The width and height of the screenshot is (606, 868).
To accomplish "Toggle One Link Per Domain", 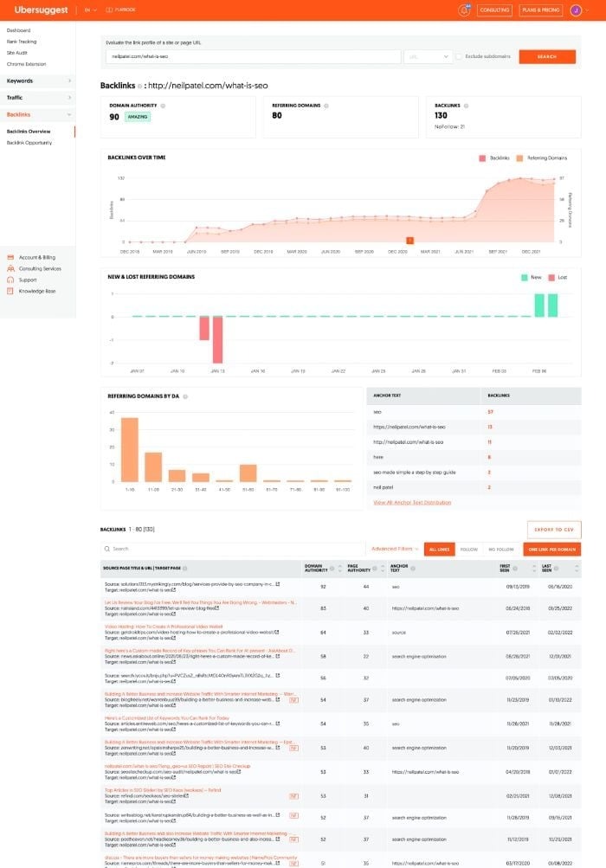I will click(x=551, y=550).
